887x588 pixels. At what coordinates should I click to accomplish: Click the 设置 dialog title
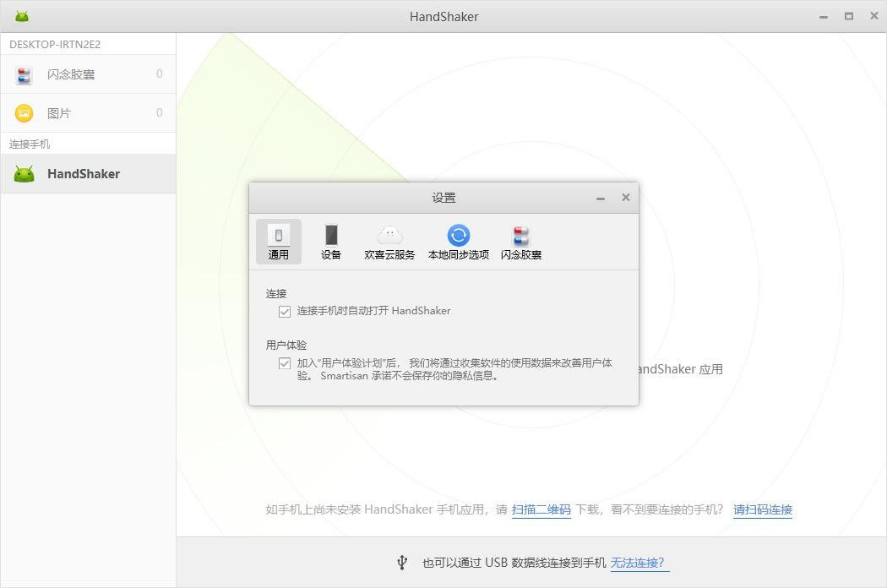point(443,198)
